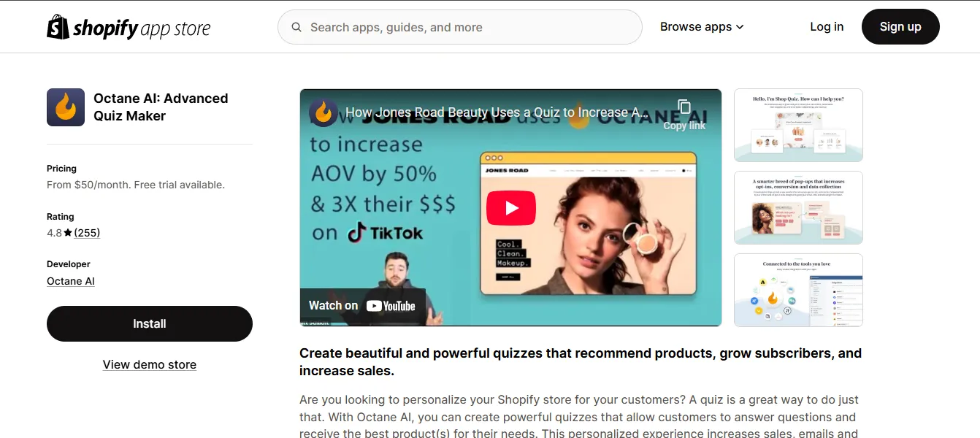980x438 pixels.
Task: Open the Shop Quiz screenshot thumbnail
Action: click(x=798, y=125)
